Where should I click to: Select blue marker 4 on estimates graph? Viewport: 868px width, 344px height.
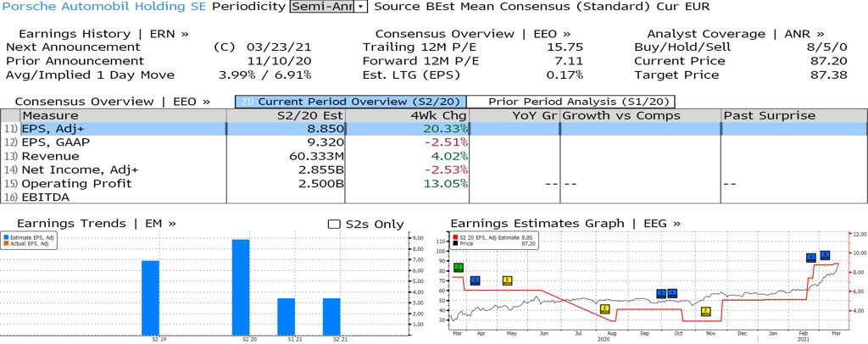(x=811, y=258)
